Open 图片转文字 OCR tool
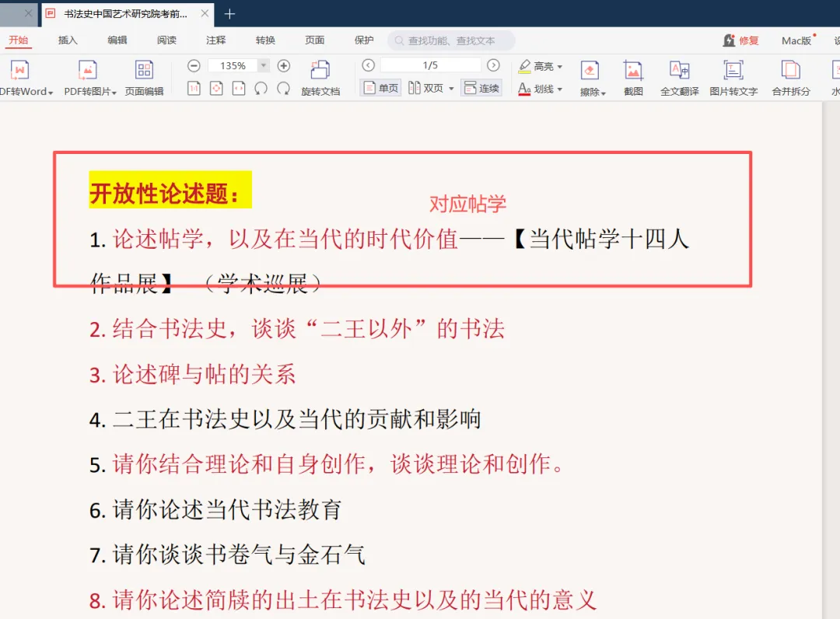 pyautogui.click(x=733, y=79)
